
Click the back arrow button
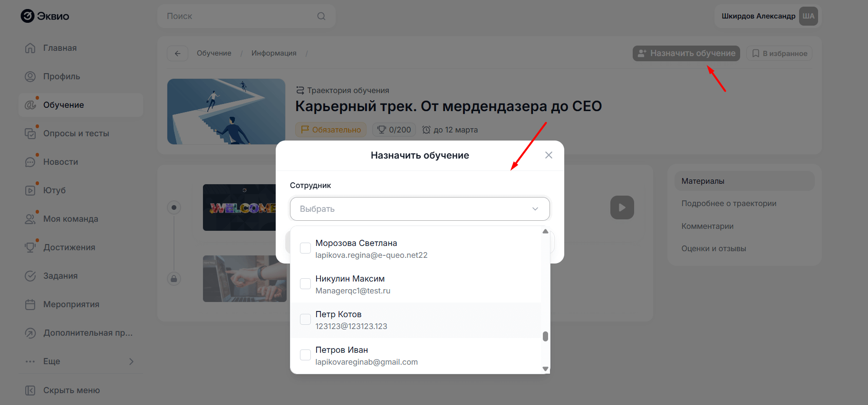[x=177, y=53]
